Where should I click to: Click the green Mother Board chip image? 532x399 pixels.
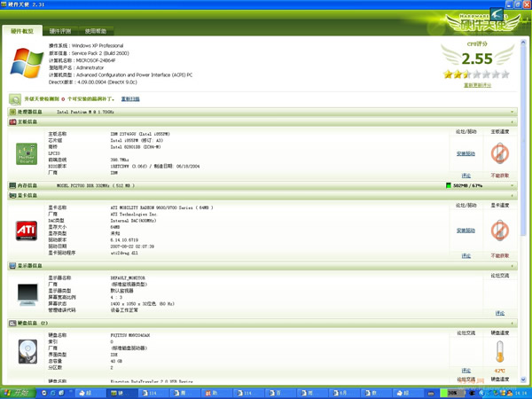27,153
